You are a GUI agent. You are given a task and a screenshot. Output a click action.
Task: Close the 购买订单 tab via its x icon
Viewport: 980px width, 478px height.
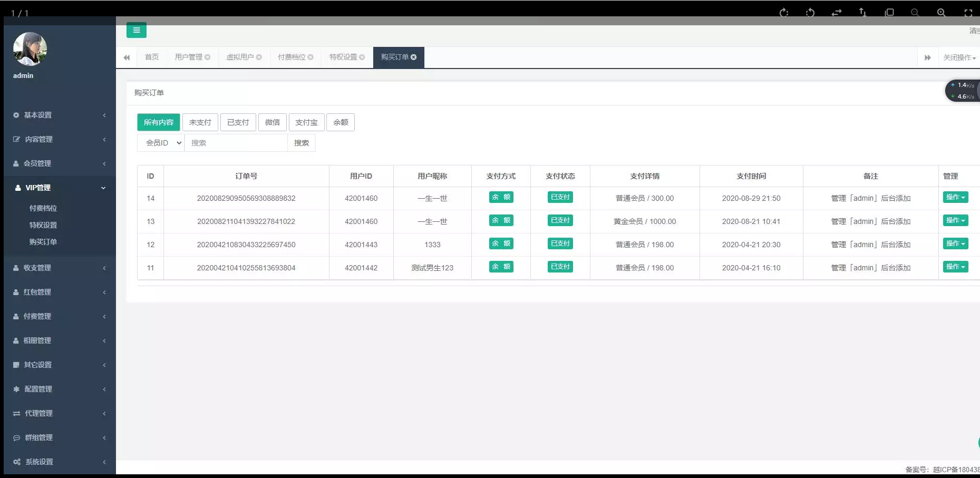[414, 57]
